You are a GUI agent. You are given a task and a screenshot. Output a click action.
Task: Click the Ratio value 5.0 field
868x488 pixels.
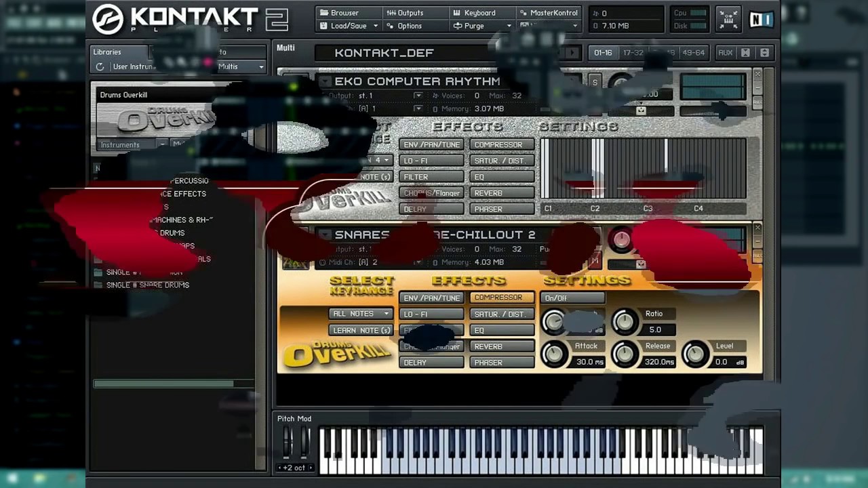tap(657, 329)
